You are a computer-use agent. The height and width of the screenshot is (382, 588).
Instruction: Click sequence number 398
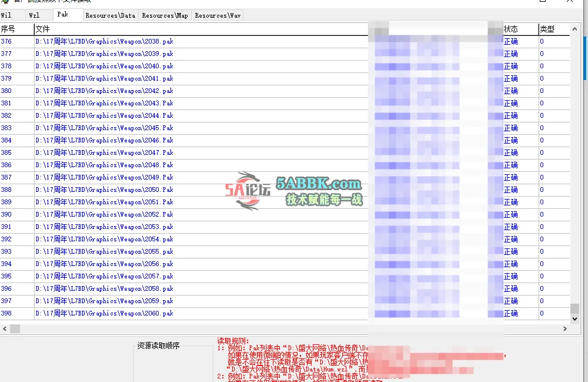6,313
